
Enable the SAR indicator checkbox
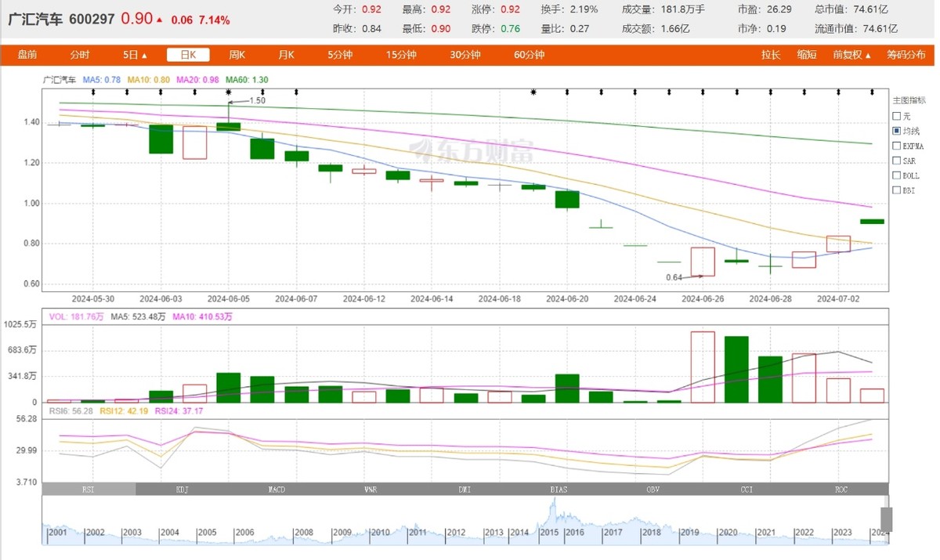coord(896,161)
